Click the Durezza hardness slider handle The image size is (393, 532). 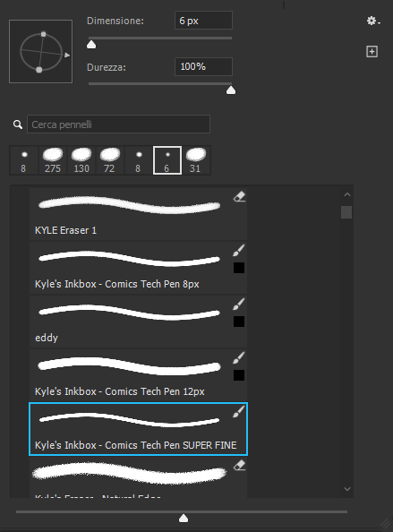point(231,90)
